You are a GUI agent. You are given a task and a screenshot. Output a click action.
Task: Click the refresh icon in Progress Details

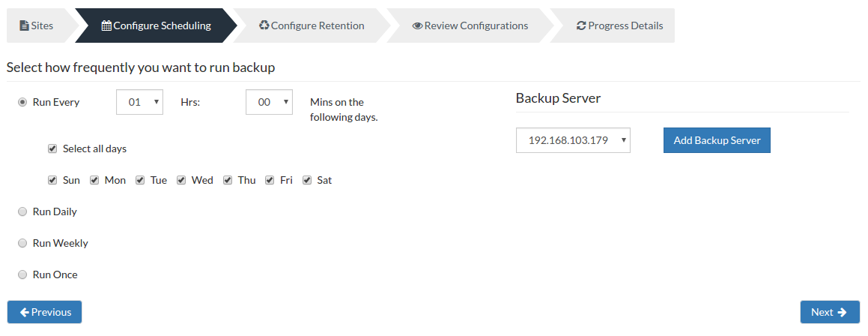coord(581,25)
